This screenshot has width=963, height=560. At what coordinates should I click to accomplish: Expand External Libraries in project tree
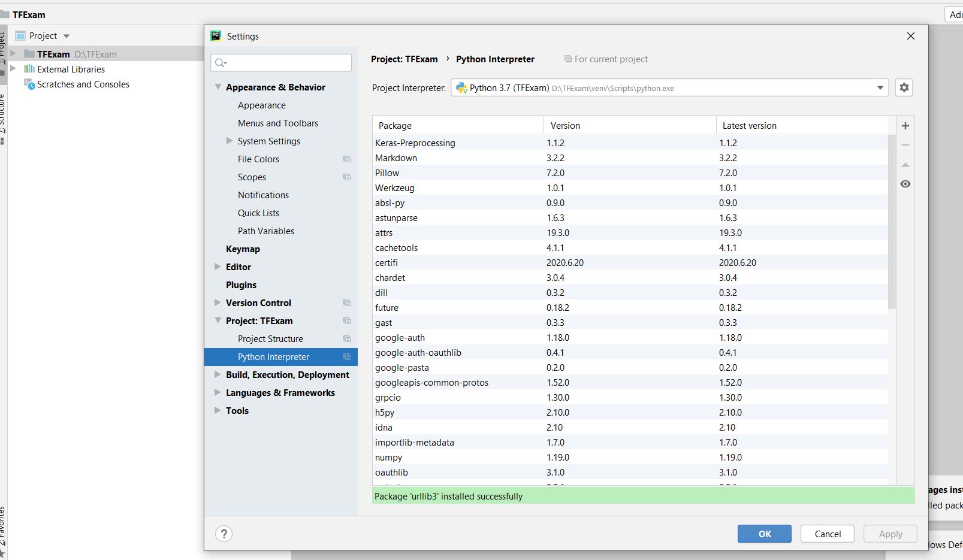pyautogui.click(x=13, y=69)
